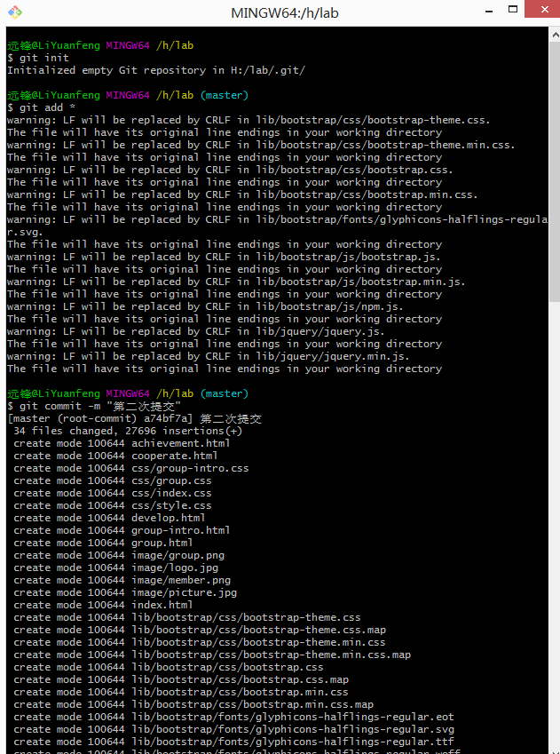This screenshot has width=560, height=754.
Task: Click the glyphicons-halflings-regular.ttf line
Action: pos(233,742)
